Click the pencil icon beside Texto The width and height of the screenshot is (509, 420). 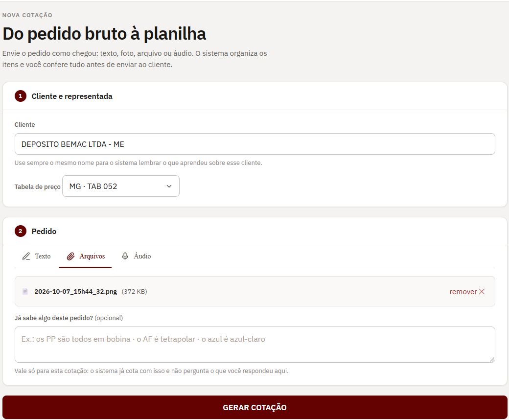pos(26,257)
